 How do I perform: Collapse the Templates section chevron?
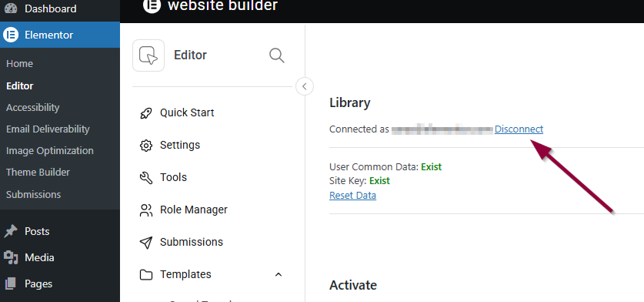(279, 274)
